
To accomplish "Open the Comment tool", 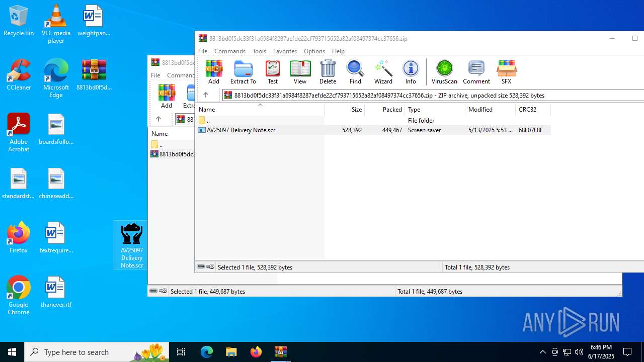I will (476, 72).
